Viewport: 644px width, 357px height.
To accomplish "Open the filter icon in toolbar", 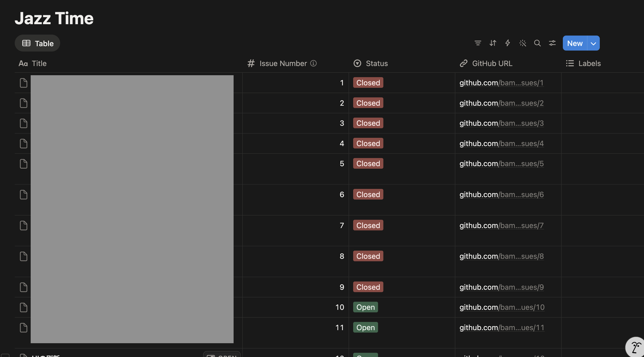I will point(478,43).
